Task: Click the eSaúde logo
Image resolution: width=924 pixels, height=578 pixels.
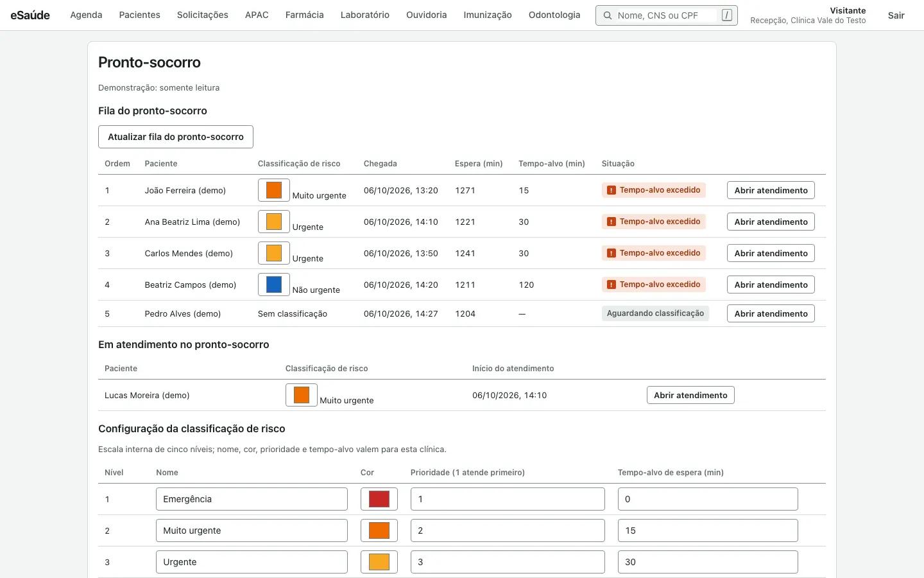Action: tap(30, 15)
